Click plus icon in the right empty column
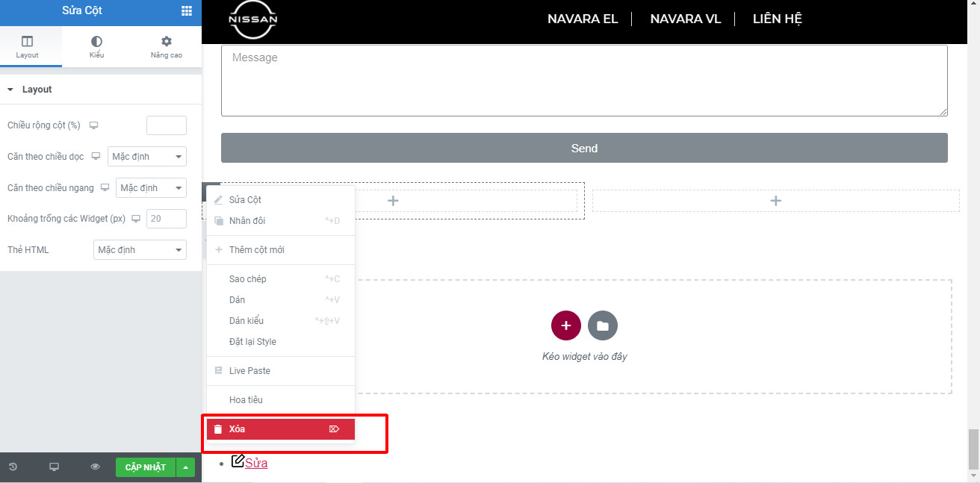 click(x=775, y=201)
